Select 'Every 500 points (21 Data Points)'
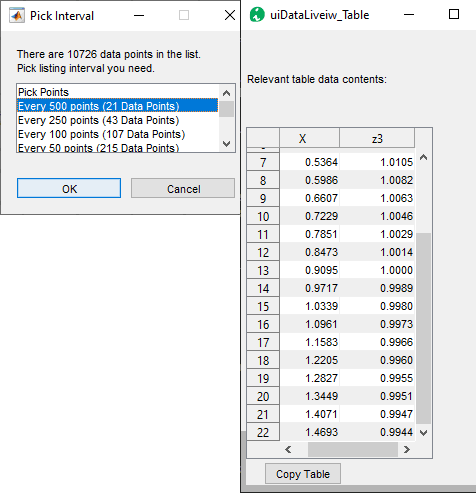This screenshot has height=494, width=476. coord(117,106)
